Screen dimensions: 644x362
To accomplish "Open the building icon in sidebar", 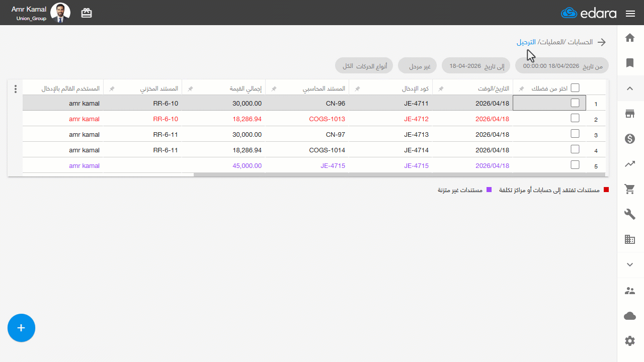I will tap(630, 239).
